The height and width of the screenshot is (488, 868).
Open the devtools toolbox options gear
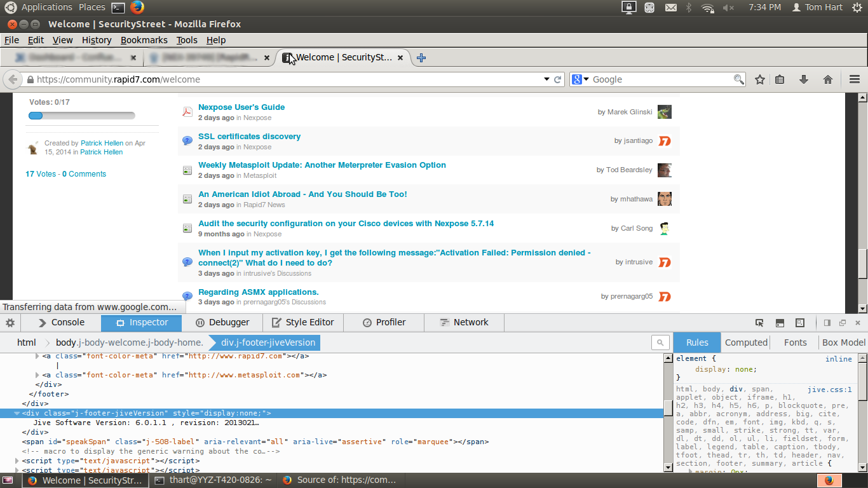(9, 323)
